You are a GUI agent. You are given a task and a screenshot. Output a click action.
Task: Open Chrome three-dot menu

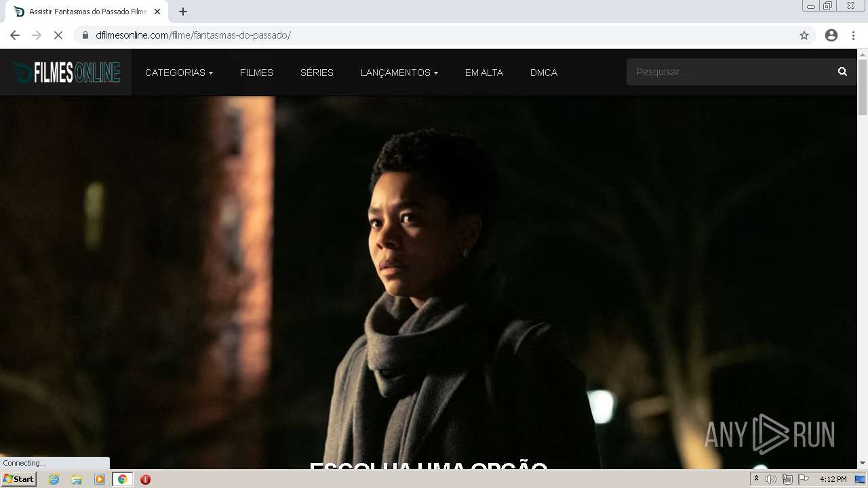(853, 35)
